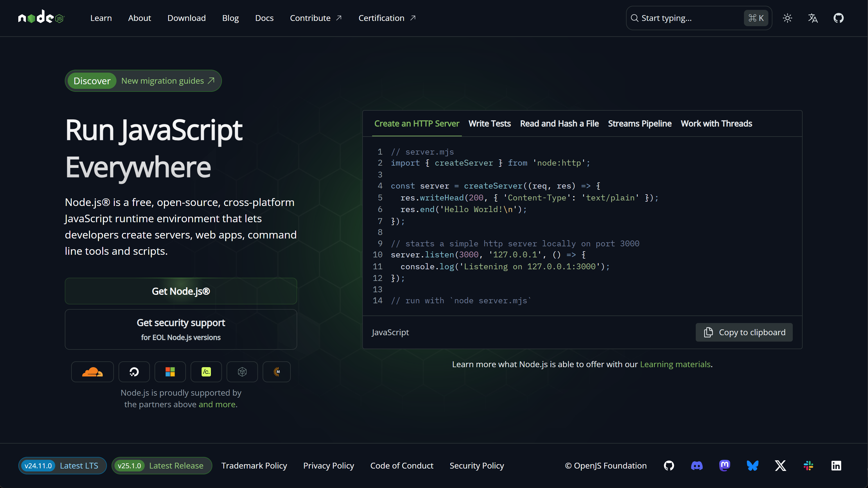Open the language translation selector icon
This screenshot has height=488, width=868.
tap(813, 18)
